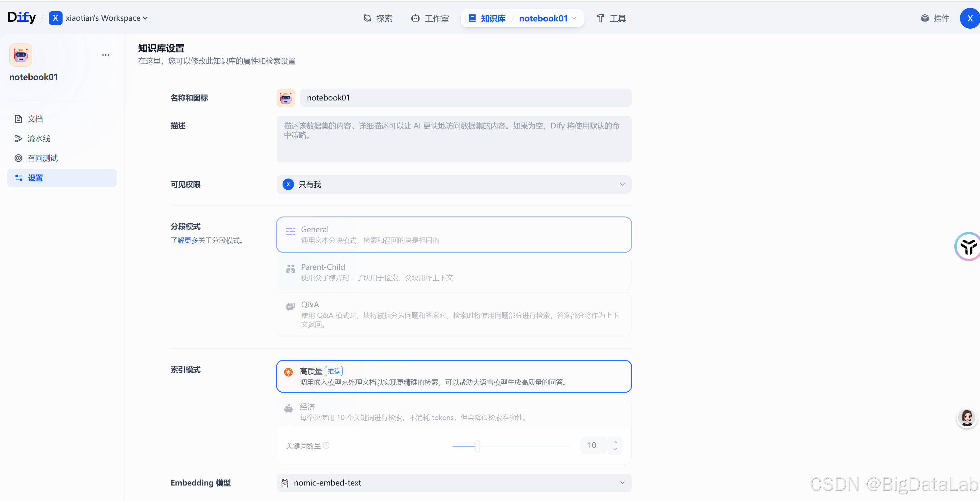
Task: Open the user account avatar menu
Action: pyautogui.click(x=970, y=18)
